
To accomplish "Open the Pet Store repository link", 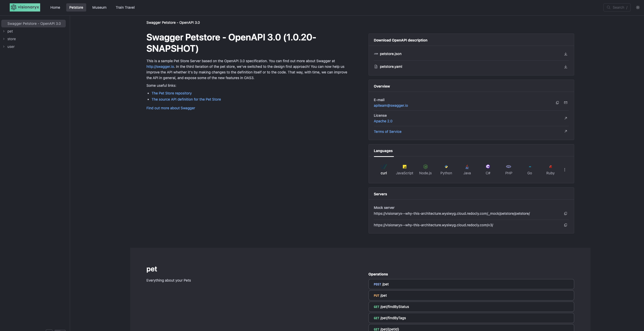I will (171, 93).
